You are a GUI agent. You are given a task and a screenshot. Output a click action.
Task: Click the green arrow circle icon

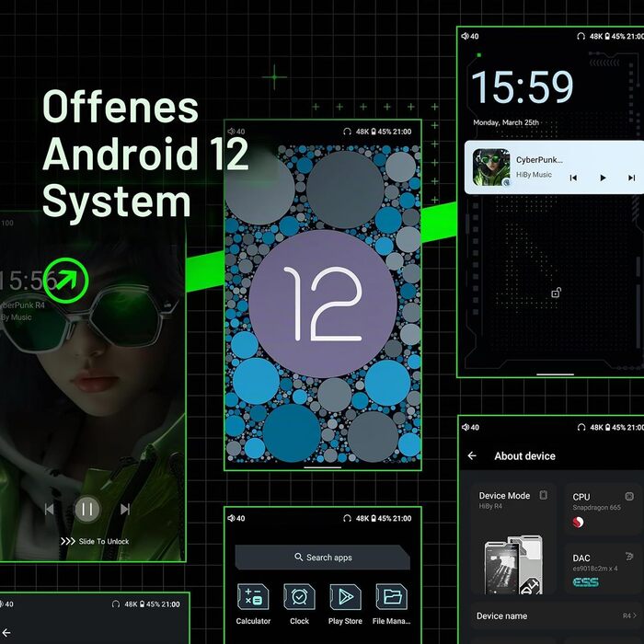tap(65, 281)
